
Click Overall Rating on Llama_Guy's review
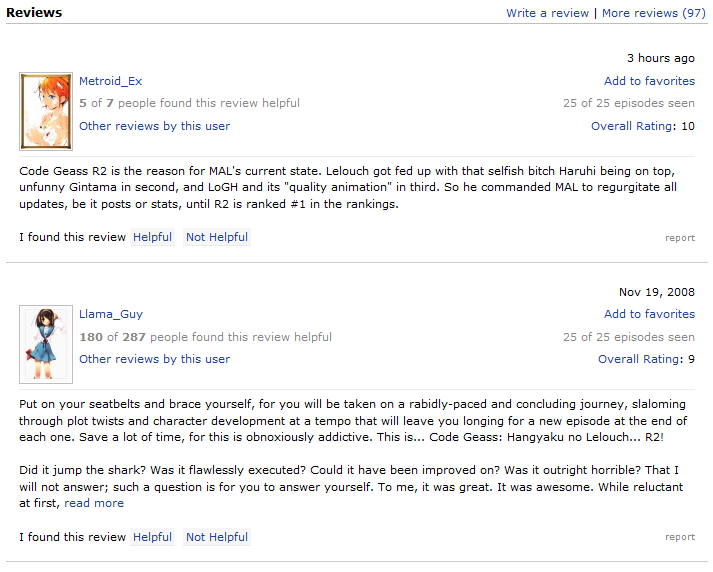pos(639,359)
